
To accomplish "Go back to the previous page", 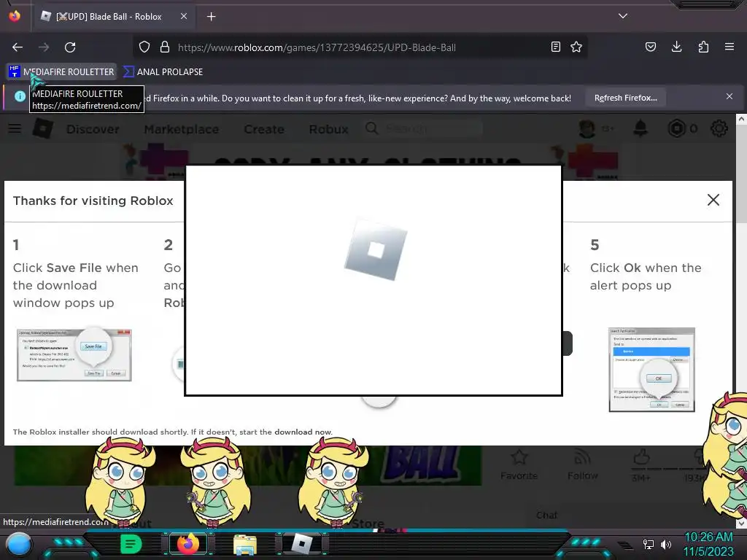I will (18, 47).
